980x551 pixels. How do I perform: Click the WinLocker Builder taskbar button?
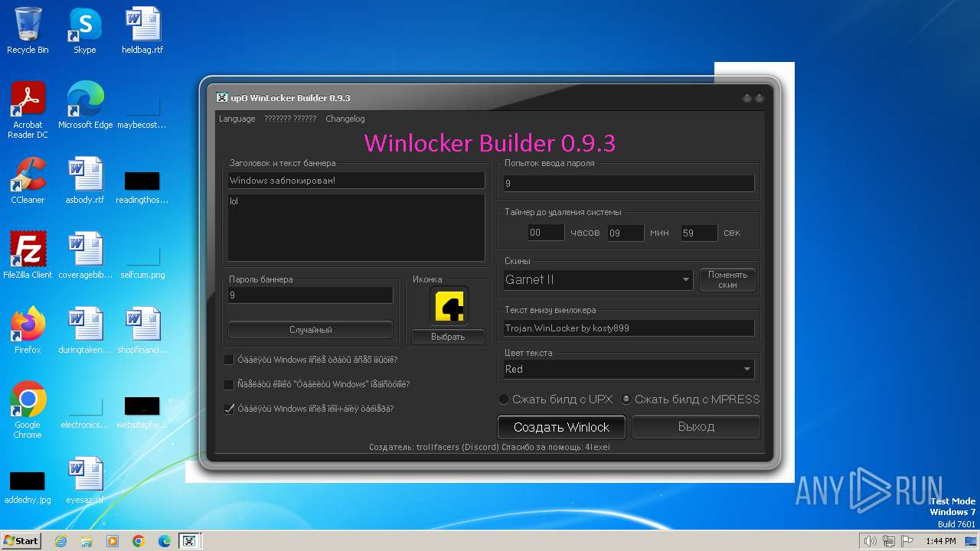190,541
